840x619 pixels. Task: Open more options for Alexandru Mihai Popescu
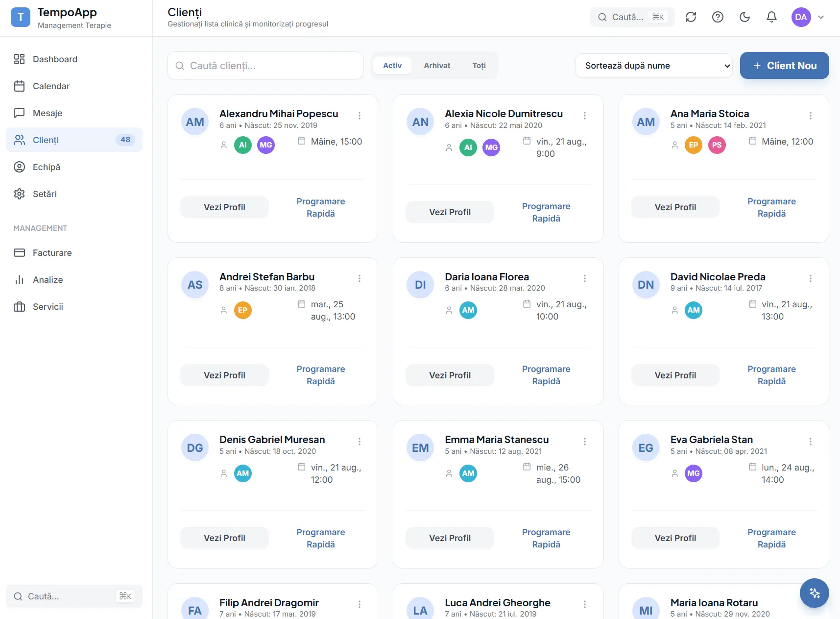pos(360,116)
